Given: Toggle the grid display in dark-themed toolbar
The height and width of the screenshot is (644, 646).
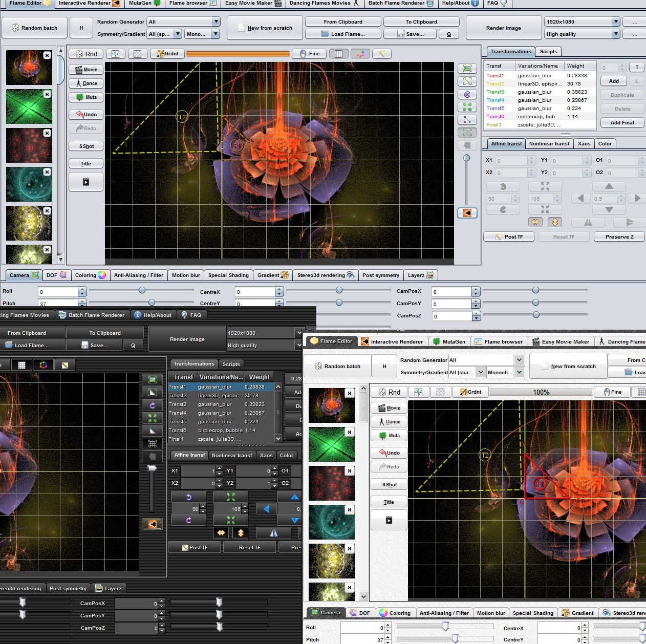Looking at the screenshot, I should [x=21, y=365].
